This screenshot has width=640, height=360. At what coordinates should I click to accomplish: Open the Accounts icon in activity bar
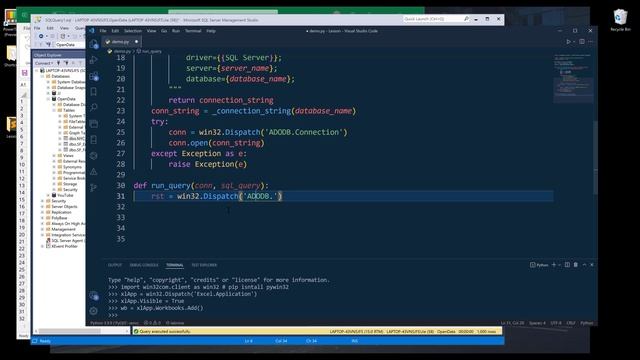tap(94, 296)
